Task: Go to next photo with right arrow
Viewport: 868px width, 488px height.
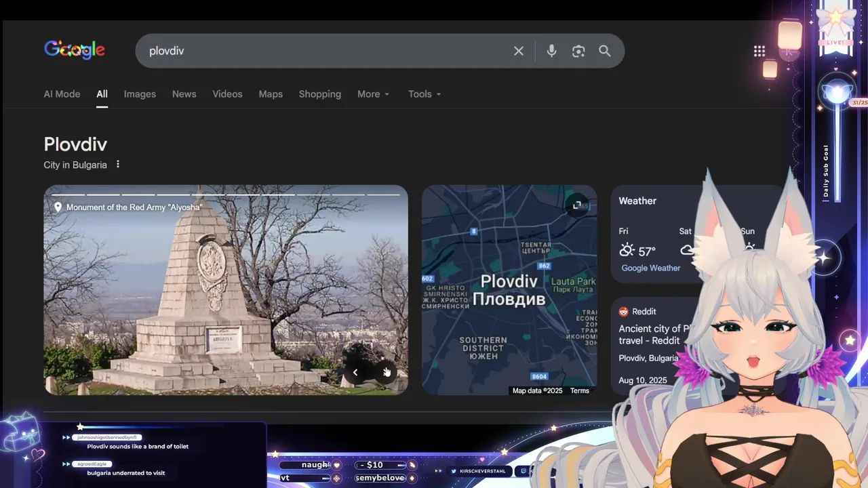Action: point(386,372)
